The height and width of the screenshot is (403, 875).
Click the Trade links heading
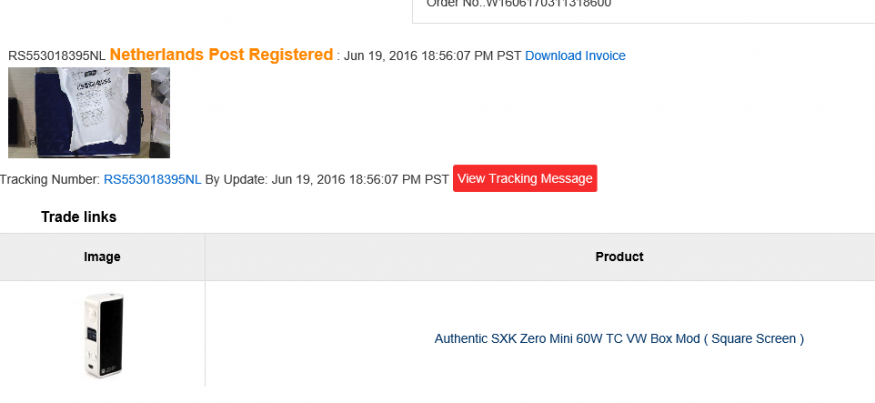78,216
